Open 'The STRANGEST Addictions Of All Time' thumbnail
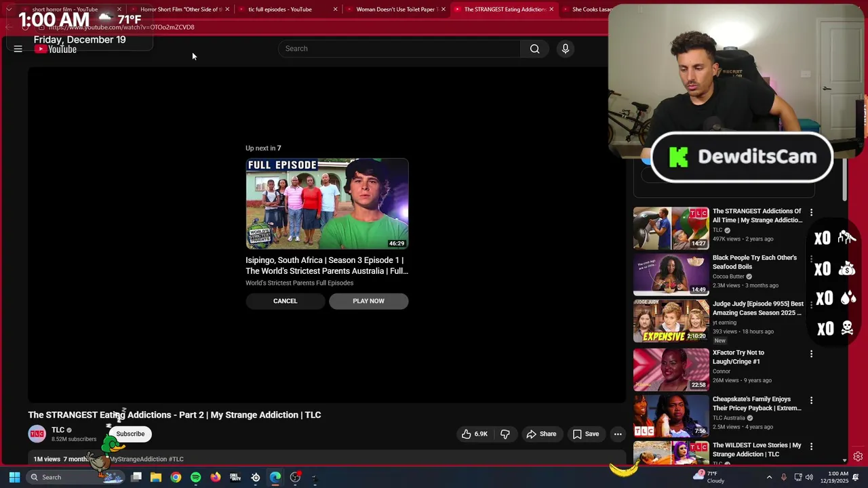The height and width of the screenshot is (488, 868). [671, 228]
